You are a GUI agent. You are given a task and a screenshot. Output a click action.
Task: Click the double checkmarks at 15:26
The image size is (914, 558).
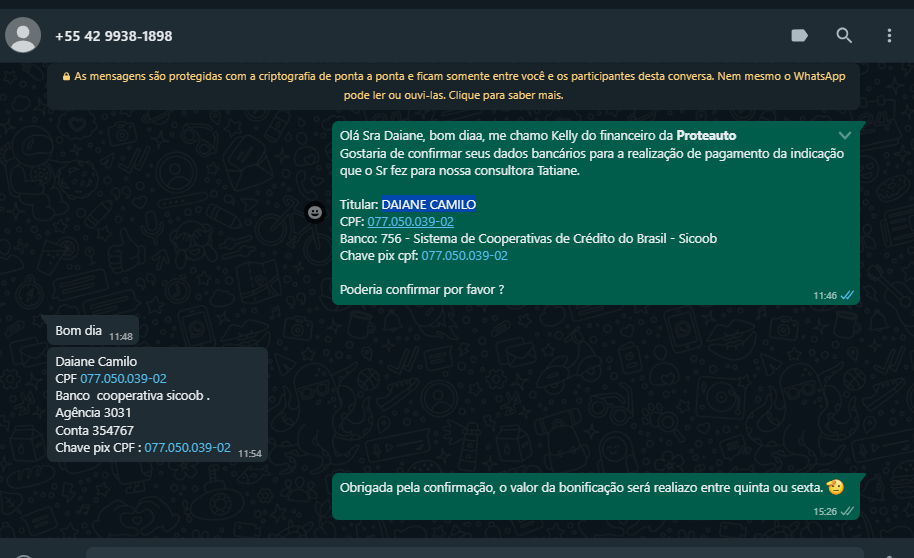847,511
